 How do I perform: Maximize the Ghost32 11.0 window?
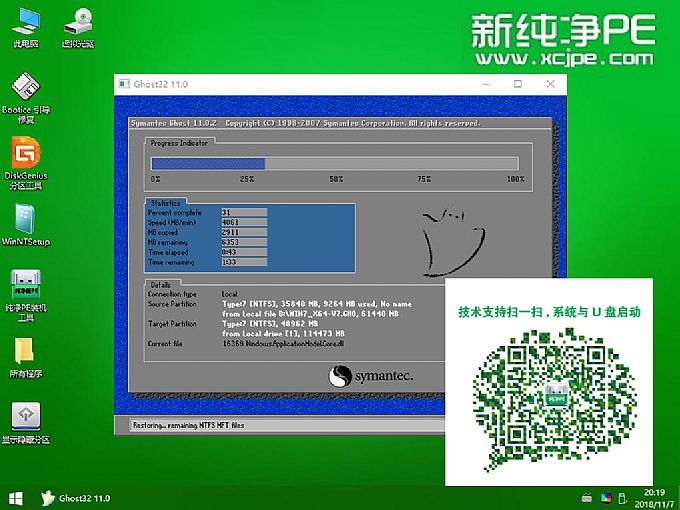[x=518, y=84]
